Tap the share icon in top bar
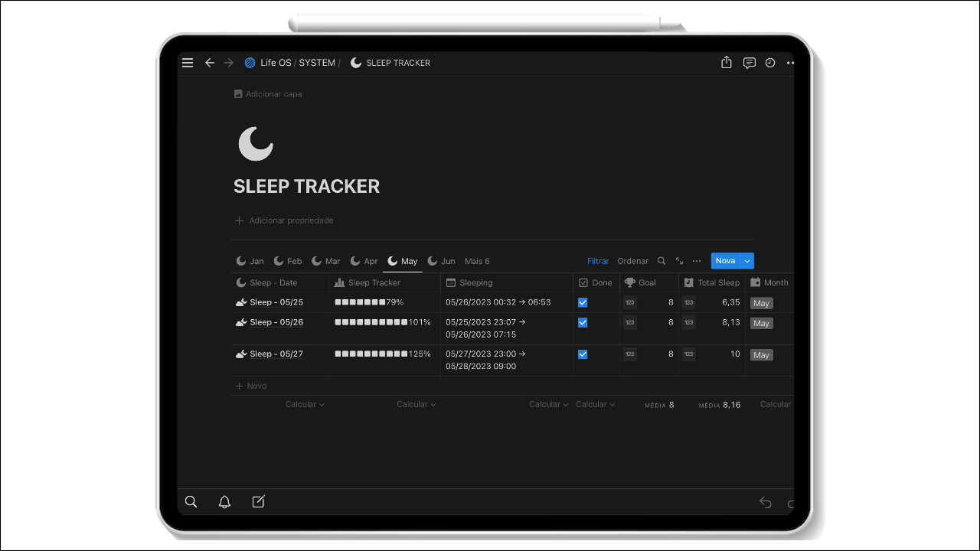 pyautogui.click(x=727, y=63)
